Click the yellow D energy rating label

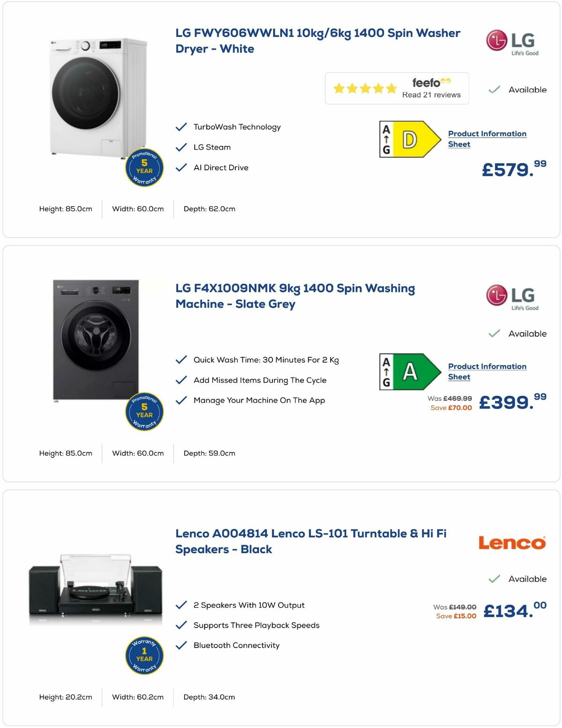coord(410,138)
